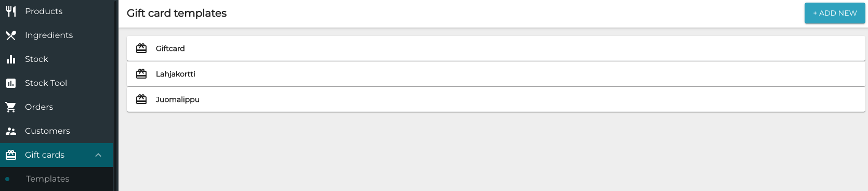The image size is (868, 191).
Task: Click the gift card icon next to Giftcard
Action: click(x=141, y=48)
